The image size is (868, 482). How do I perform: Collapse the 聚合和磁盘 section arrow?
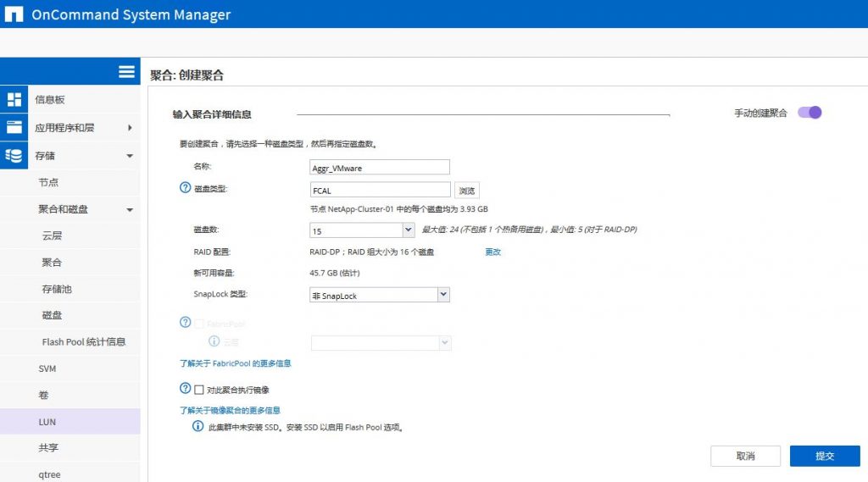pyautogui.click(x=130, y=210)
